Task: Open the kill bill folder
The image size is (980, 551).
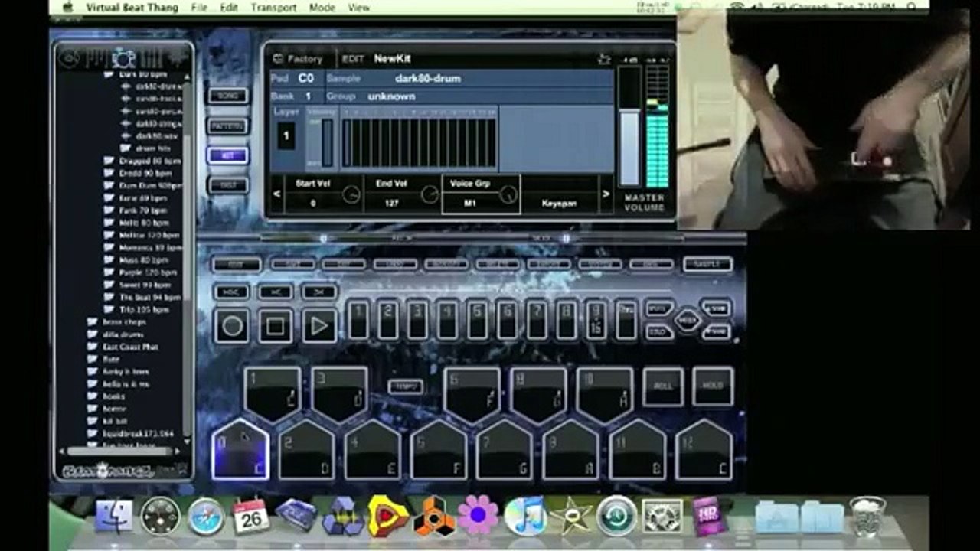Action: (107, 421)
